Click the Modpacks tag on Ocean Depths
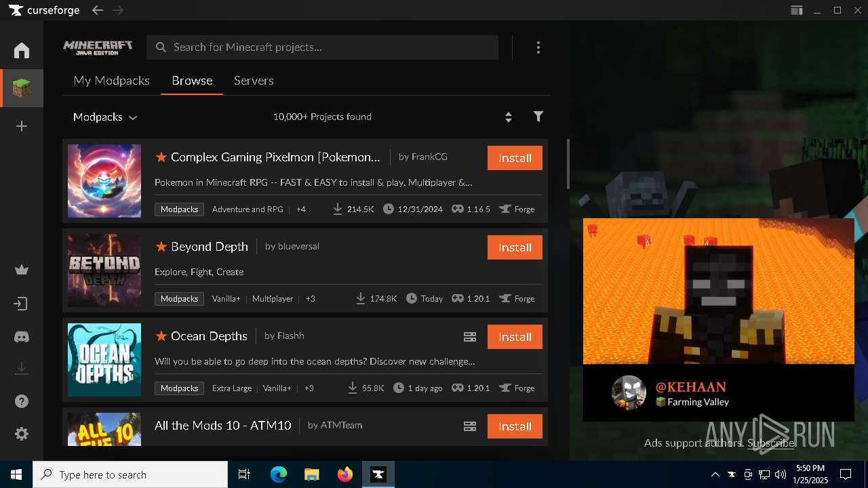This screenshot has width=868, height=488. coord(179,388)
